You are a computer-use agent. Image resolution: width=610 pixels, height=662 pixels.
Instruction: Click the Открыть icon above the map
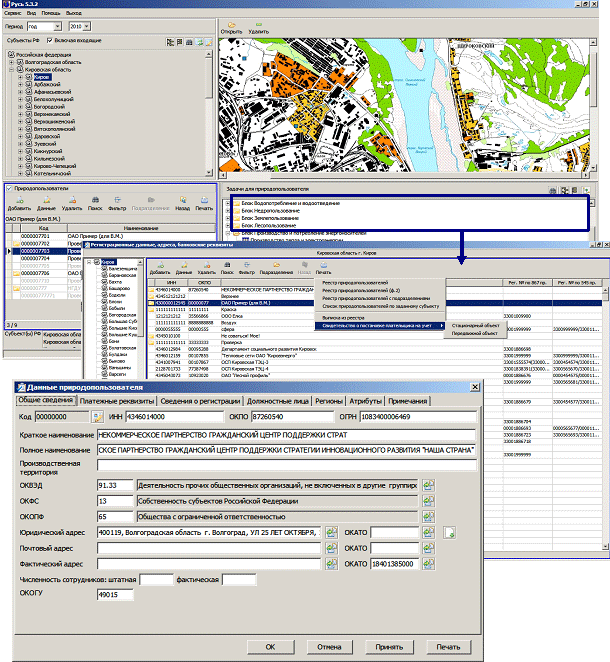coord(231,24)
